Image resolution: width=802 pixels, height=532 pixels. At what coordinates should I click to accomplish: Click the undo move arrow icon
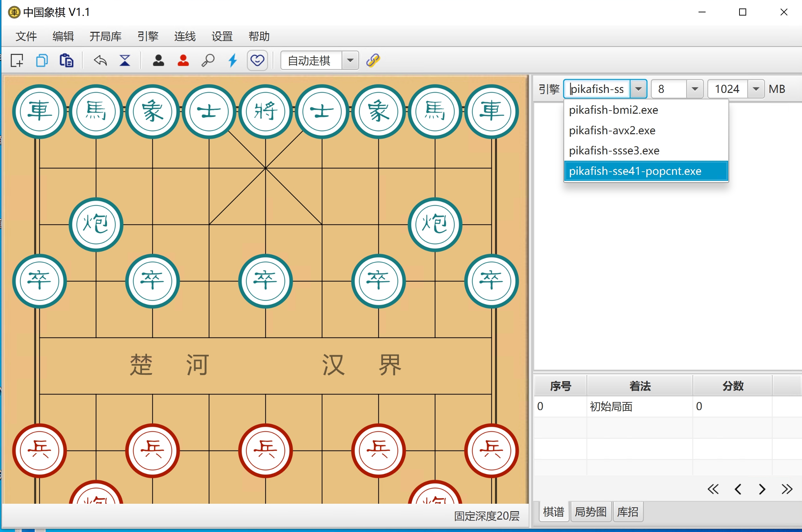[100, 60]
